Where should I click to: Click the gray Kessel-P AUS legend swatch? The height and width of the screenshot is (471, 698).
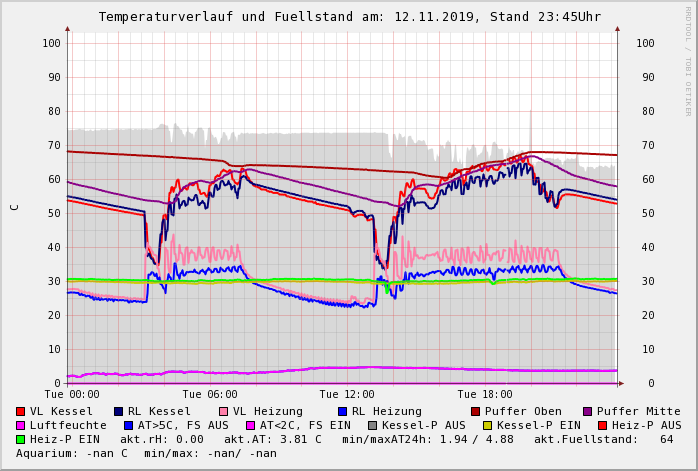click(372, 425)
